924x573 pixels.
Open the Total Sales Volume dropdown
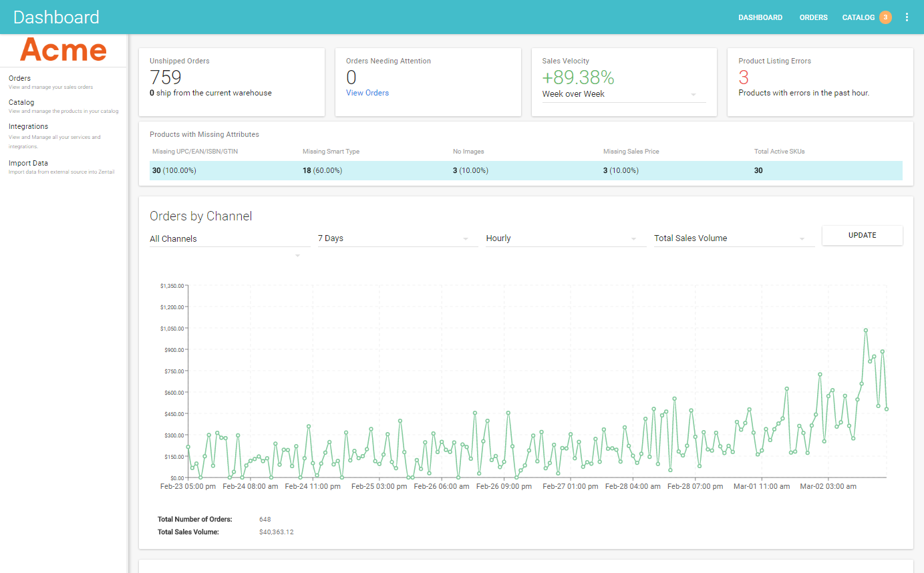click(x=734, y=238)
